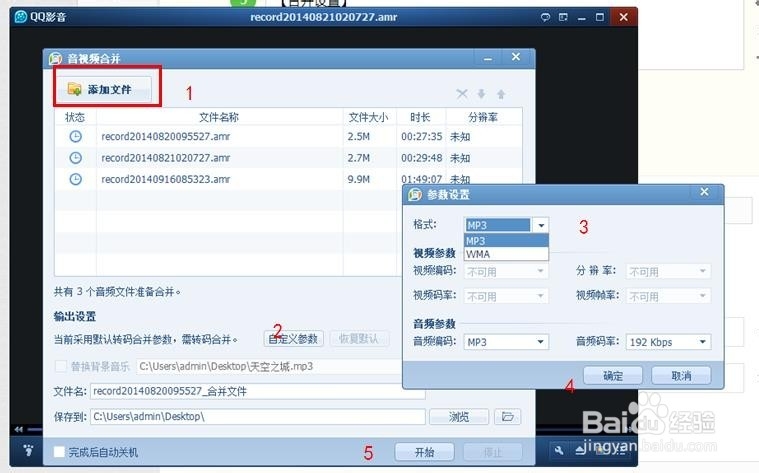Open the 格式 format dropdown arrow
This screenshot has height=473, width=759.
point(541,225)
